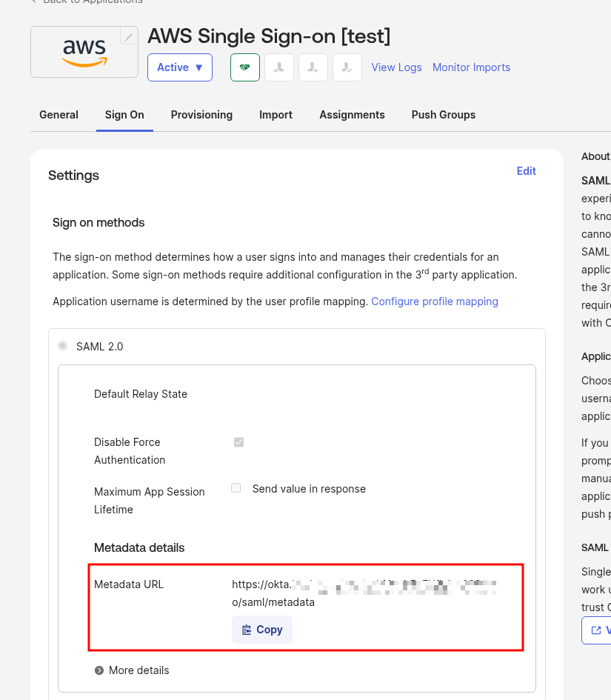Click Edit in the Settings panel

526,171
